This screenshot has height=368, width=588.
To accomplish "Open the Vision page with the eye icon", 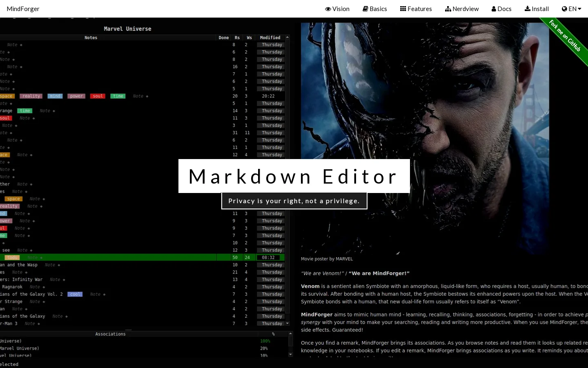I will coord(337,9).
